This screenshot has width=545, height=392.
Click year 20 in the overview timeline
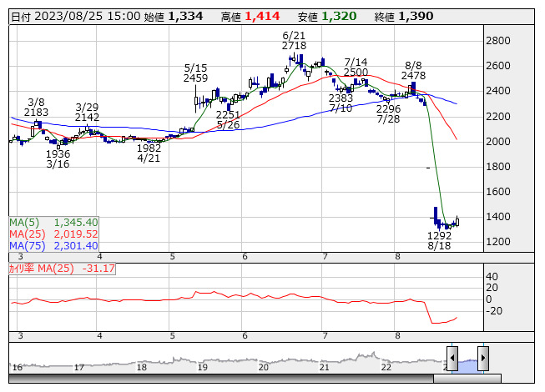(263, 367)
